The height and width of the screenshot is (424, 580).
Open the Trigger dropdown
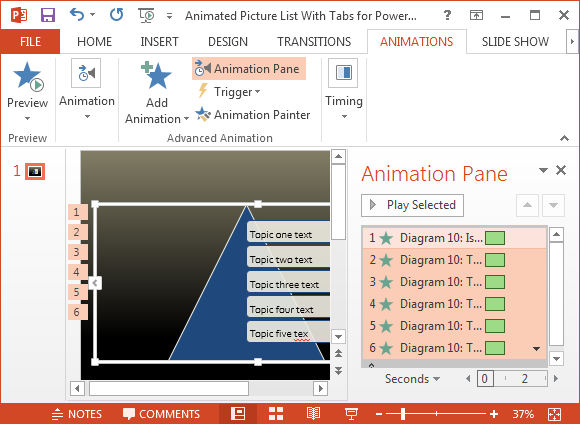(229, 91)
